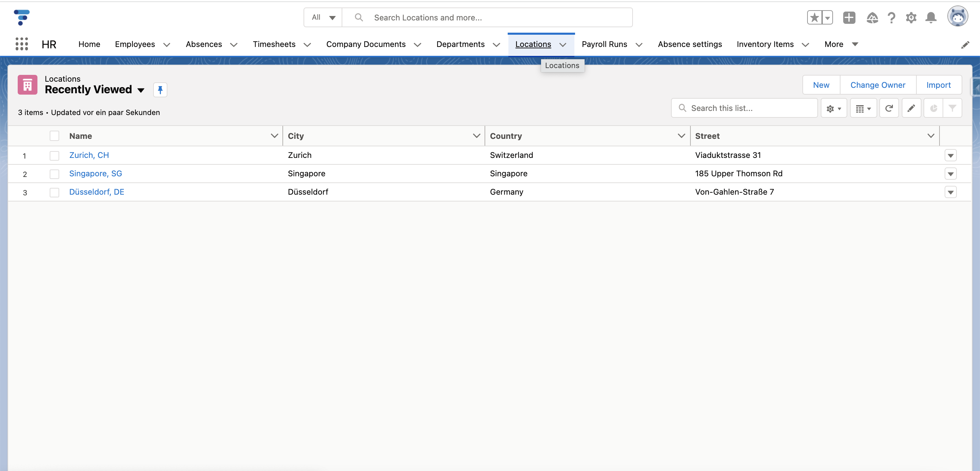This screenshot has width=980, height=471.
Task: Open the Setup gear icon in header
Action: coord(911,17)
